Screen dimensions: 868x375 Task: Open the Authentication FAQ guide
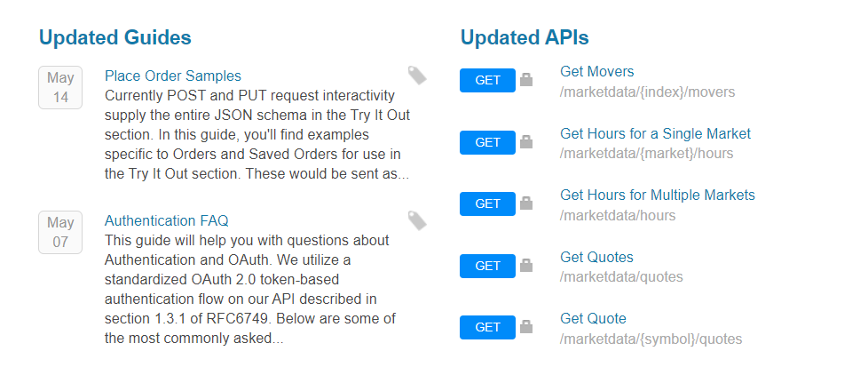[167, 220]
